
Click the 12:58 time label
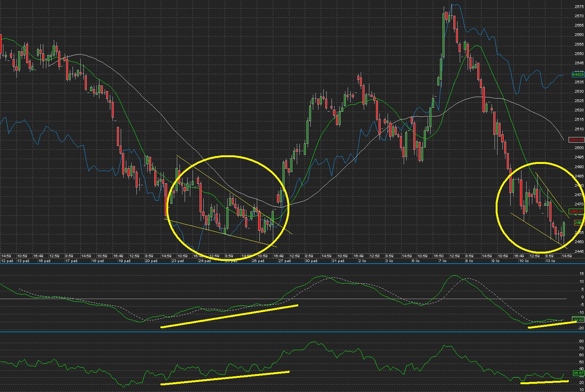click(375, 256)
